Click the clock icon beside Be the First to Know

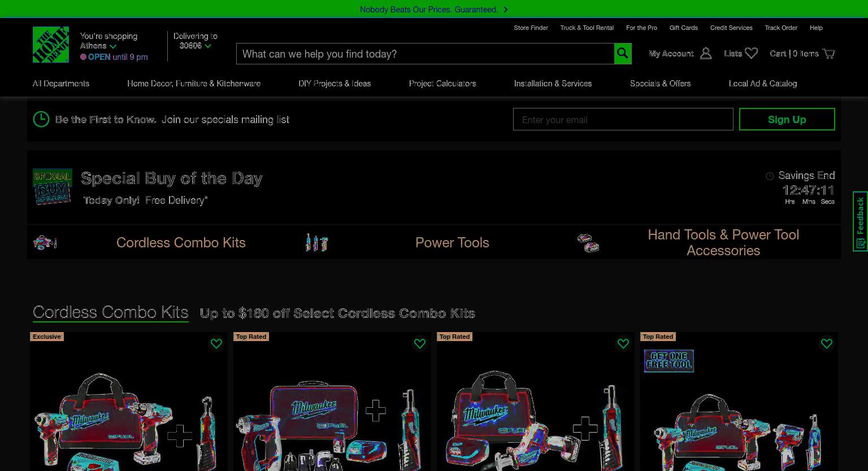[41, 119]
